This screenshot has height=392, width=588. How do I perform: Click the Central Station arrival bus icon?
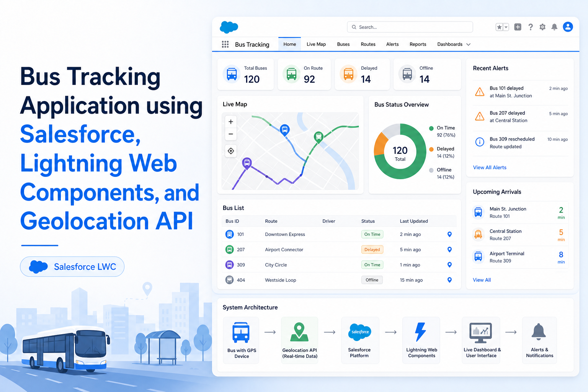pos(478,234)
